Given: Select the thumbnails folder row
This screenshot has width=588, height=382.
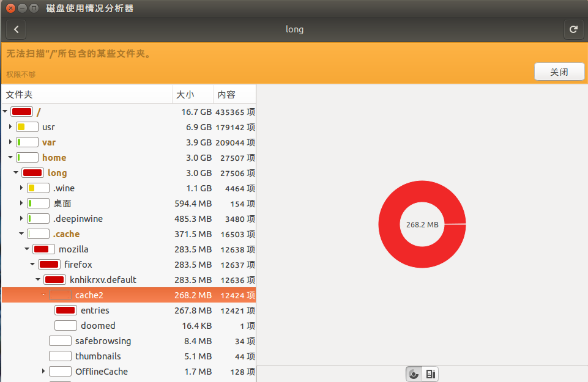Looking at the screenshot, I should coord(98,356).
